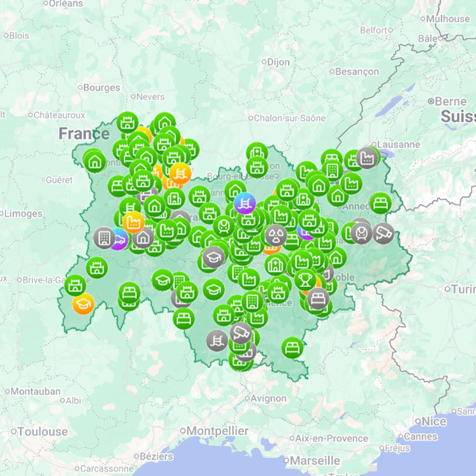The height and width of the screenshot is (476, 476).
Task: Click the gray factory marker near Lausanne
Action: (x=367, y=157)
